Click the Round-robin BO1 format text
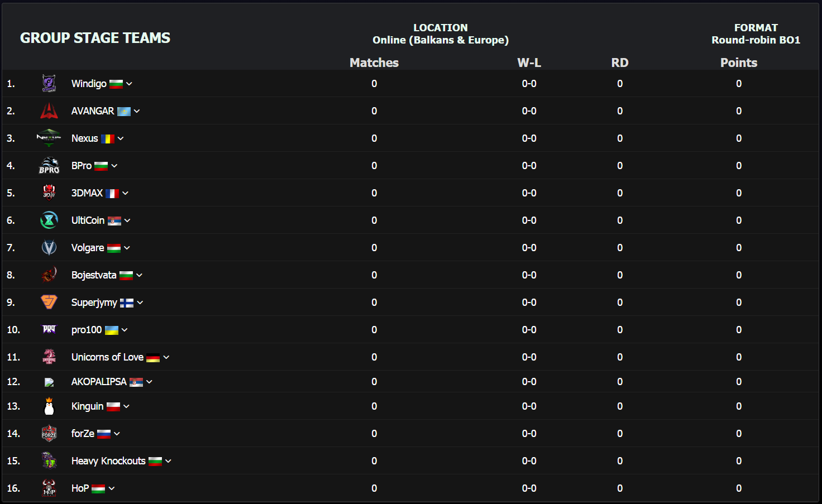The height and width of the screenshot is (504, 822). click(x=756, y=40)
